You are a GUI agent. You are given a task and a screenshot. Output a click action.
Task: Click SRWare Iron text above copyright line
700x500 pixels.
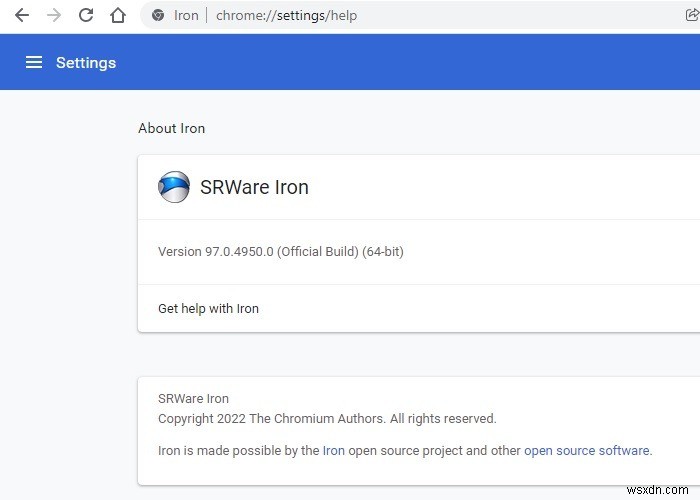coord(193,398)
